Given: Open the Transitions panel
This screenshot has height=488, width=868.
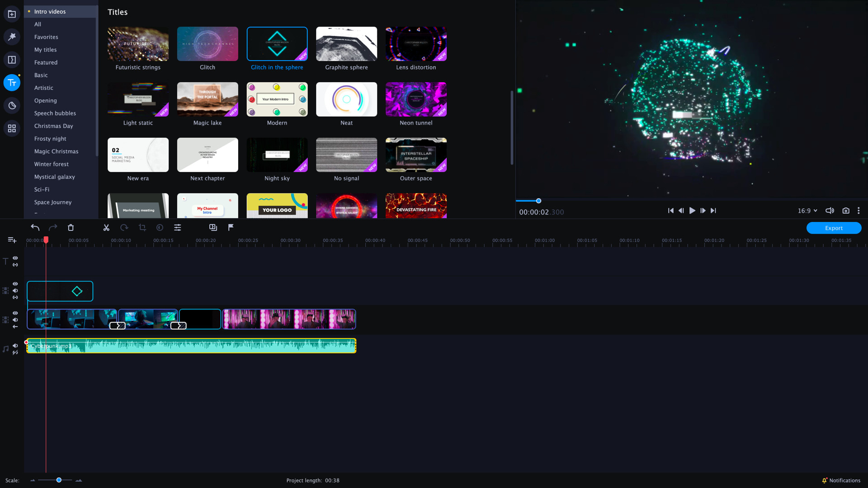Looking at the screenshot, I should point(12,59).
